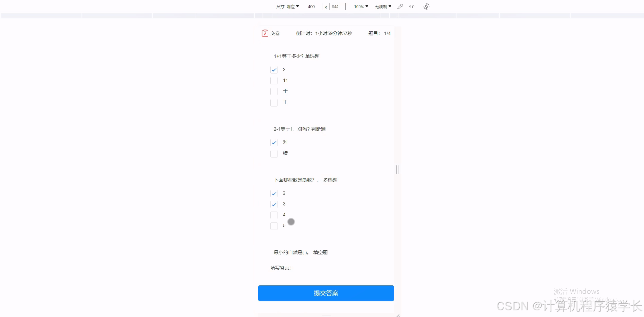Image resolution: width=644 pixels, height=317 pixels.
Task: Select option 王 in the single-choice question
Action: (x=274, y=102)
